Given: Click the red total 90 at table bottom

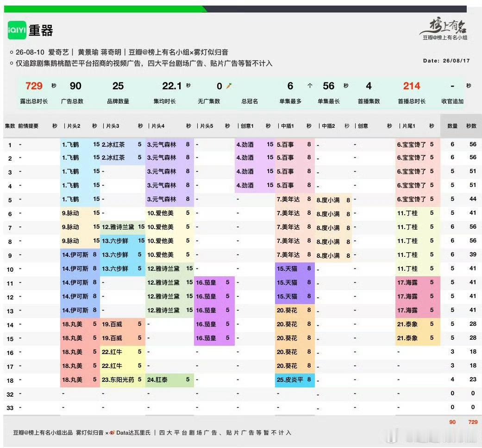Looking at the screenshot, I should 452,422.
